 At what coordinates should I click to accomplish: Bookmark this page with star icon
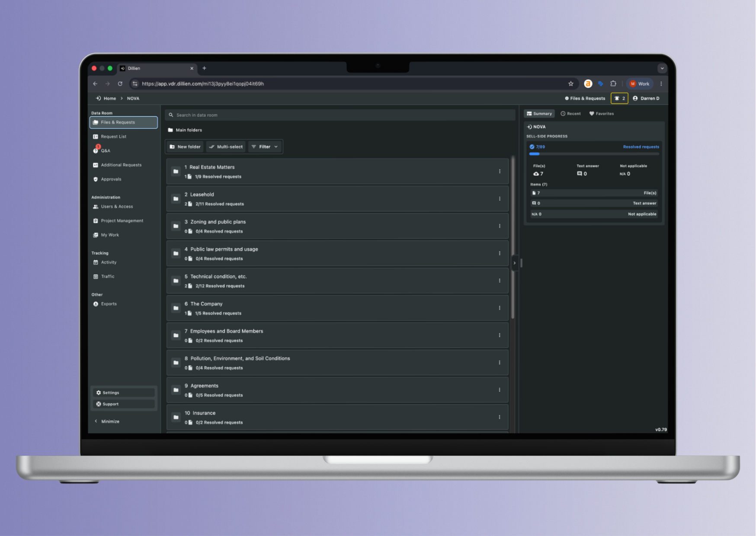tap(570, 84)
